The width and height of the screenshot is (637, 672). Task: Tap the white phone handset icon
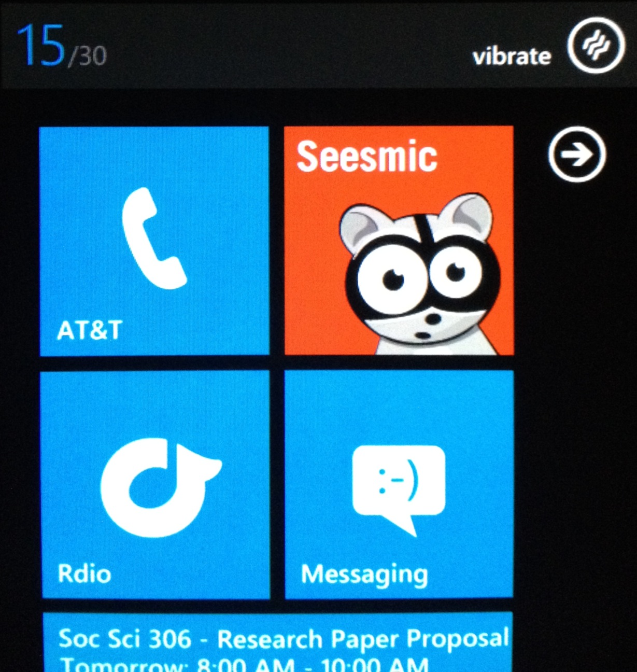click(153, 237)
